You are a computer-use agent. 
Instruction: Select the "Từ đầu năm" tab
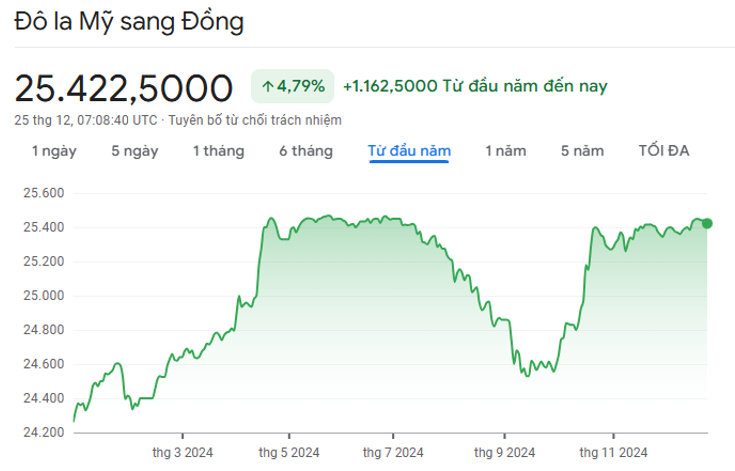click(409, 151)
